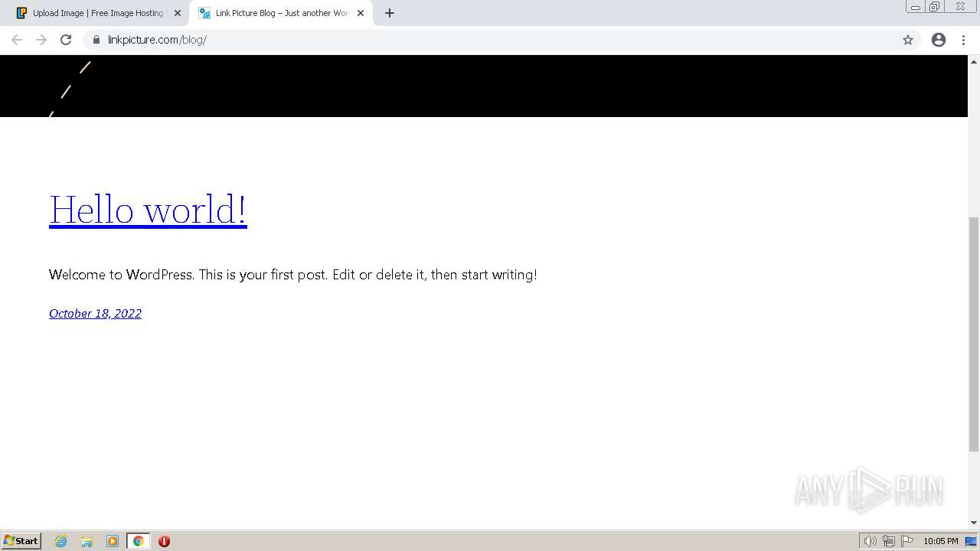Open the Hello world! post
Image resolution: width=980 pixels, height=551 pixels.
[148, 210]
